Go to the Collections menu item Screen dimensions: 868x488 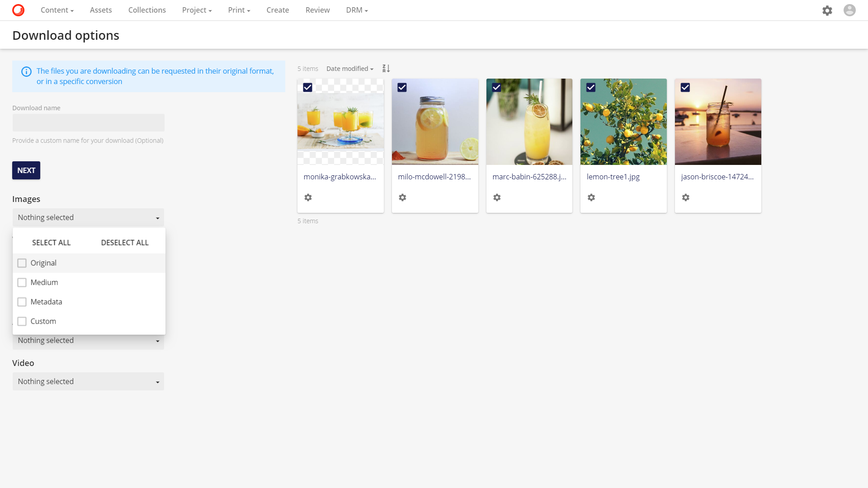pos(147,10)
